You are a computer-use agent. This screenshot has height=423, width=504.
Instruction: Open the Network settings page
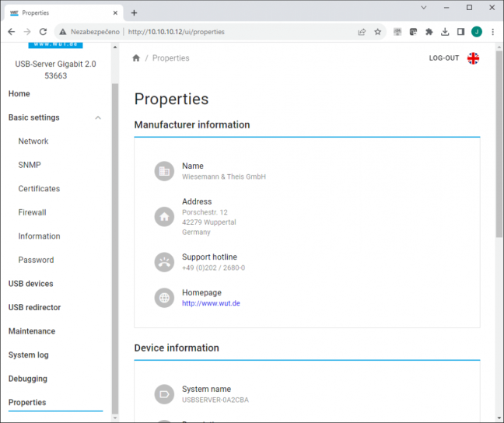[33, 141]
